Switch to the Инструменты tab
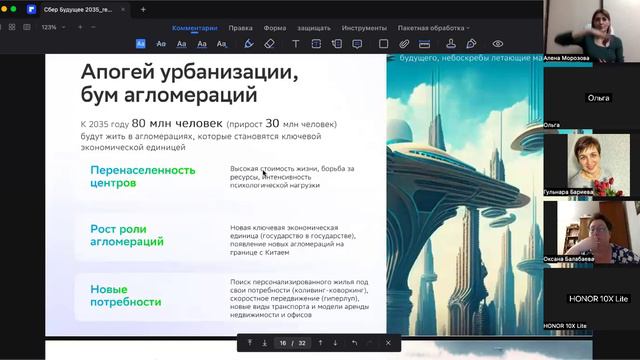This screenshot has width=640, height=360. [364, 28]
